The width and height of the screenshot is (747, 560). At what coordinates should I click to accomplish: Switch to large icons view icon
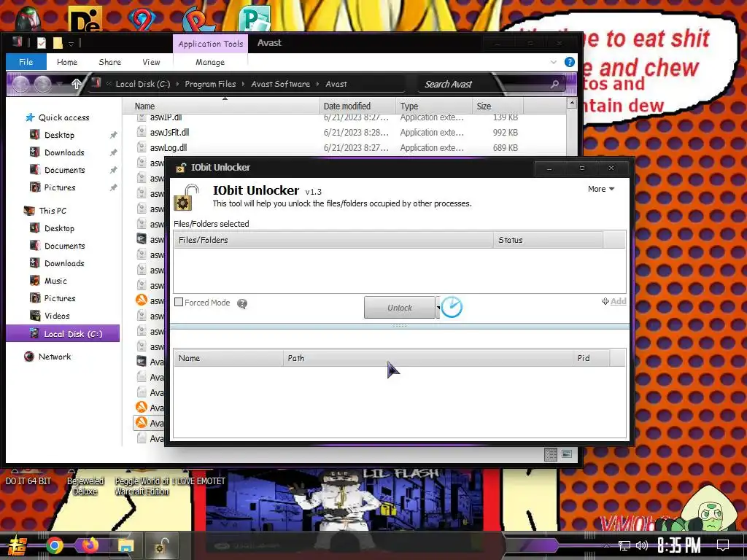tap(567, 455)
